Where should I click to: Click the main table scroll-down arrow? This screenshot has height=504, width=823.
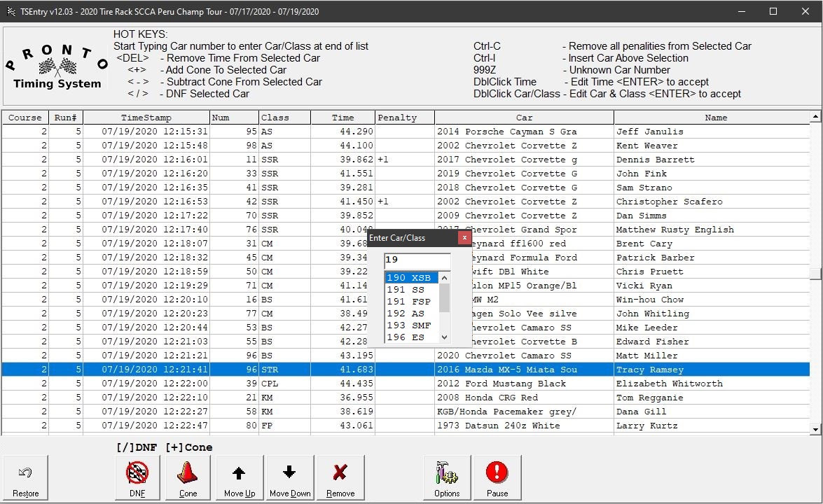click(815, 430)
